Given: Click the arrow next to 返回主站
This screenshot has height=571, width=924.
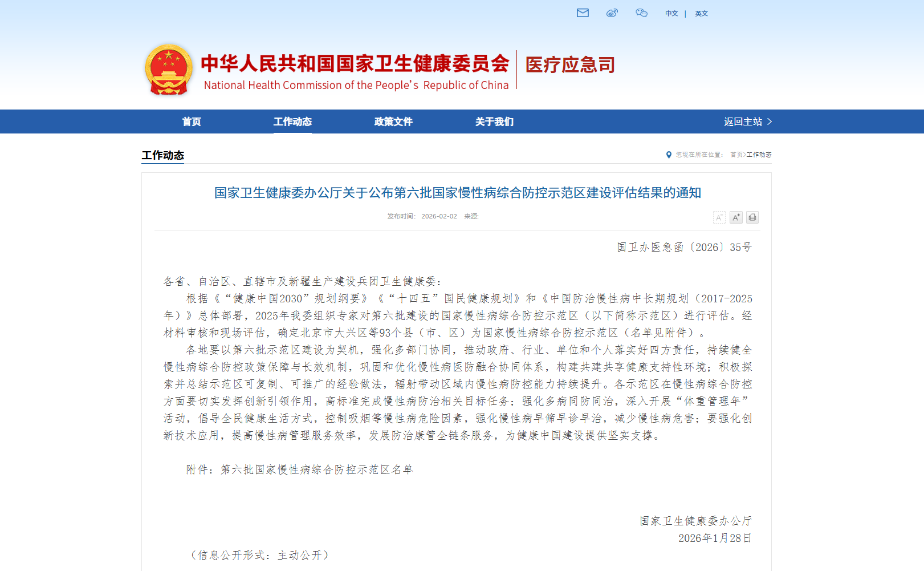Looking at the screenshot, I should pyautogui.click(x=770, y=122).
